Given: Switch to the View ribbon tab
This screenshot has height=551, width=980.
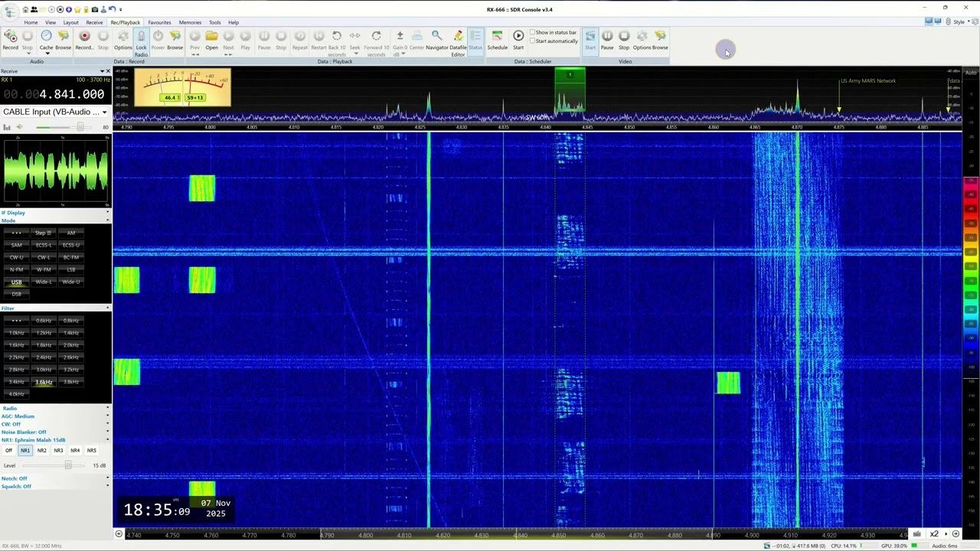Looking at the screenshot, I should pyautogui.click(x=51, y=22).
